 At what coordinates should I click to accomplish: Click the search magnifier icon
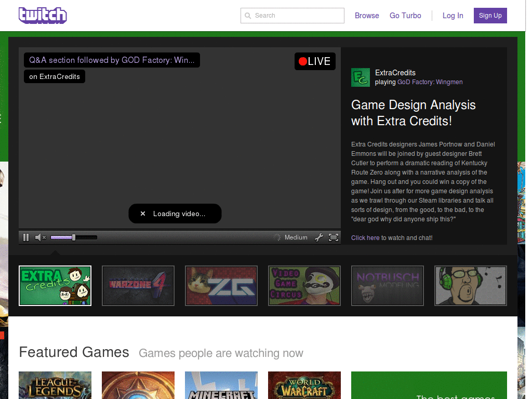tap(248, 16)
